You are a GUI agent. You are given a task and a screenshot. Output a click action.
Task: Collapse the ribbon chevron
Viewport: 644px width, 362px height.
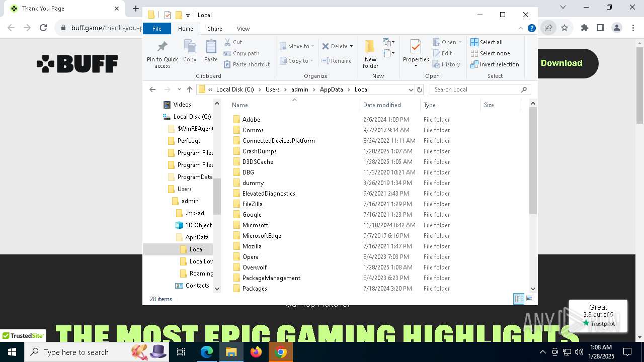(521, 28)
